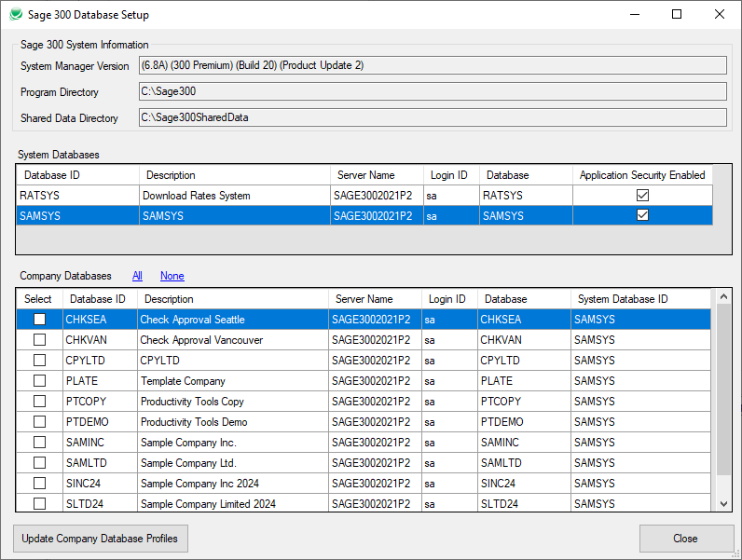
Task: Click the SINC24 Database ID cell
Action: point(100,483)
